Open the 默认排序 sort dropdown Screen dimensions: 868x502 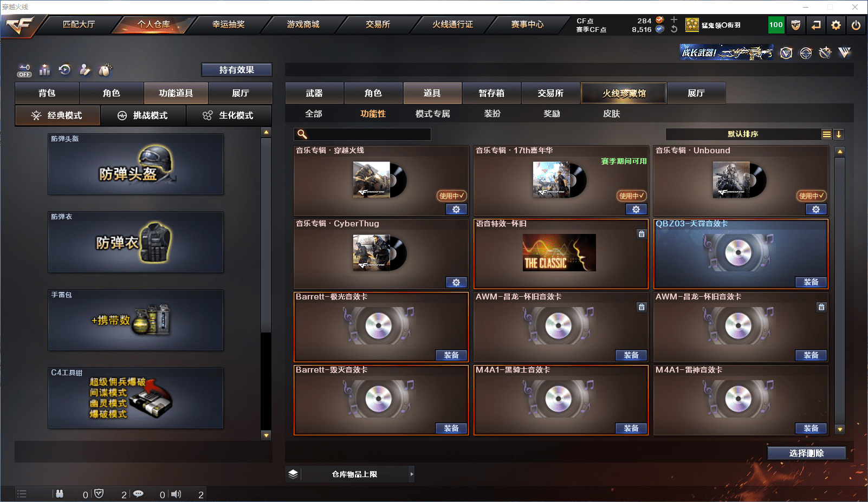click(x=743, y=134)
